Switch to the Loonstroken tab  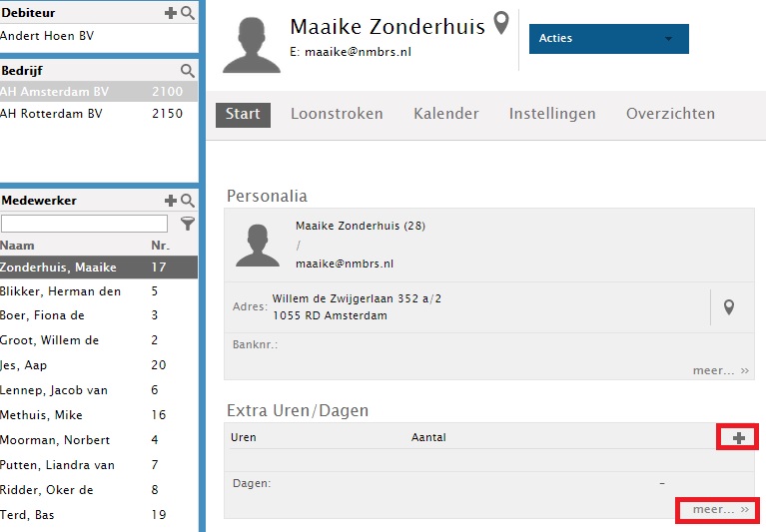[337, 114]
